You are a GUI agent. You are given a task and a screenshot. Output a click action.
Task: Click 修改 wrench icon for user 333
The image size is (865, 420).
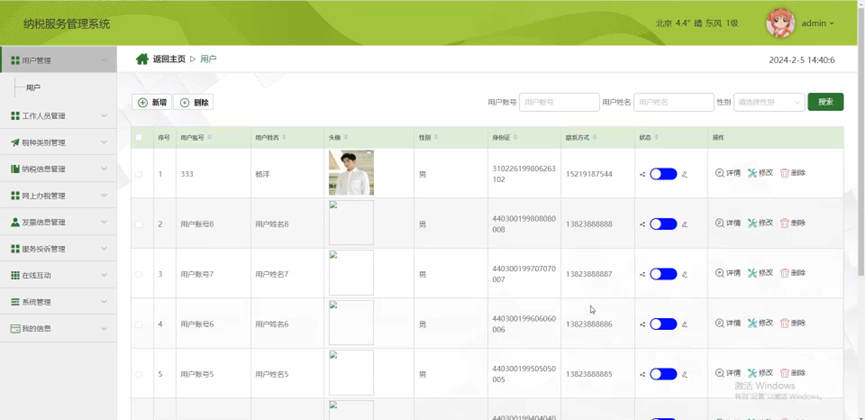752,173
